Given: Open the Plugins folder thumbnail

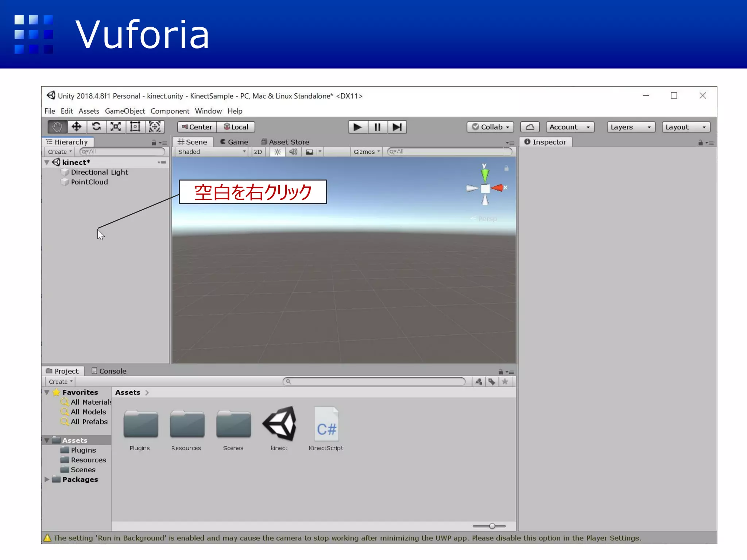Looking at the screenshot, I should (x=140, y=424).
